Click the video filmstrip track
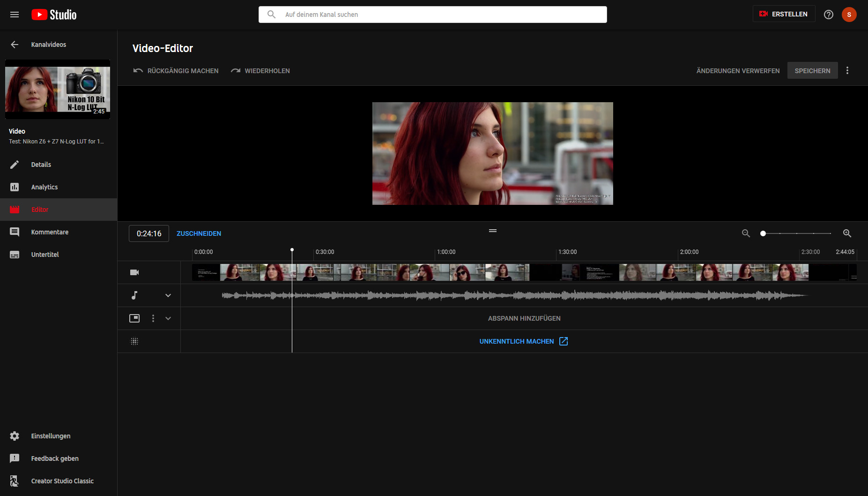Screen dimensions: 868x496 click(x=524, y=272)
